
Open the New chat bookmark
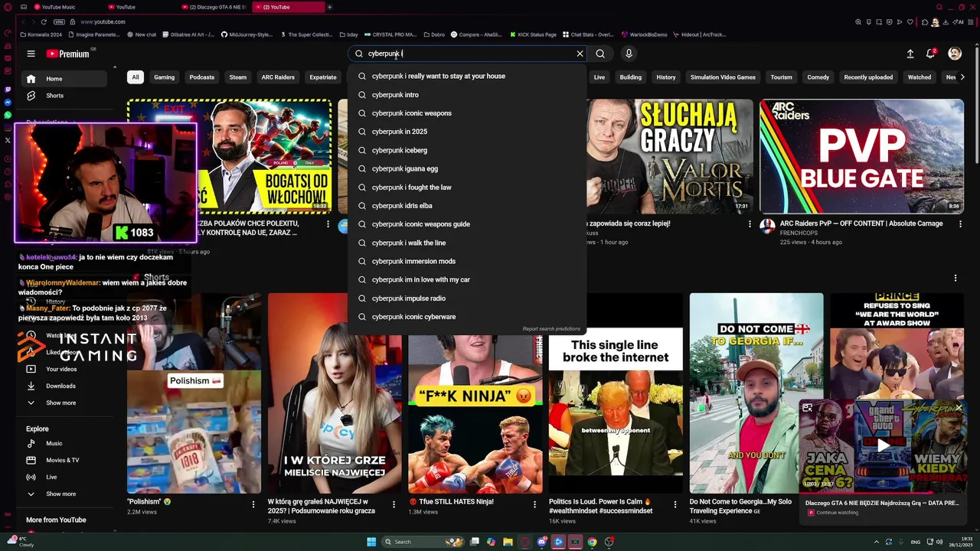tap(142, 34)
